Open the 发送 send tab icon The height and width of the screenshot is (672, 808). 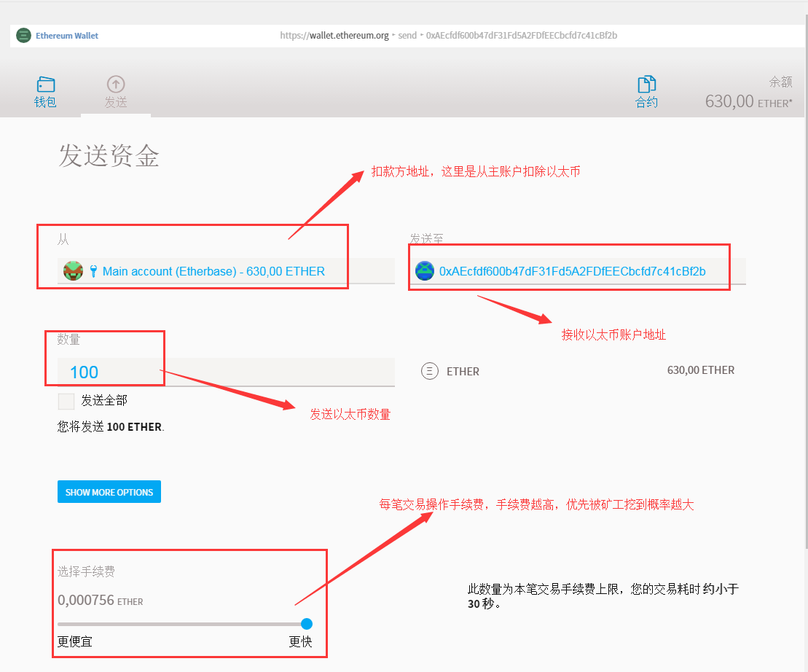[116, 84]
